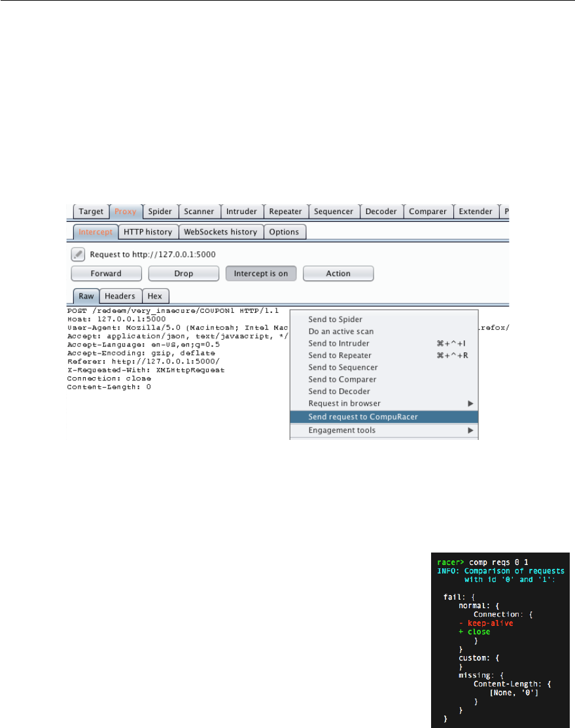
Task: Click the Referer header line
Action: (x=143, y=361)
